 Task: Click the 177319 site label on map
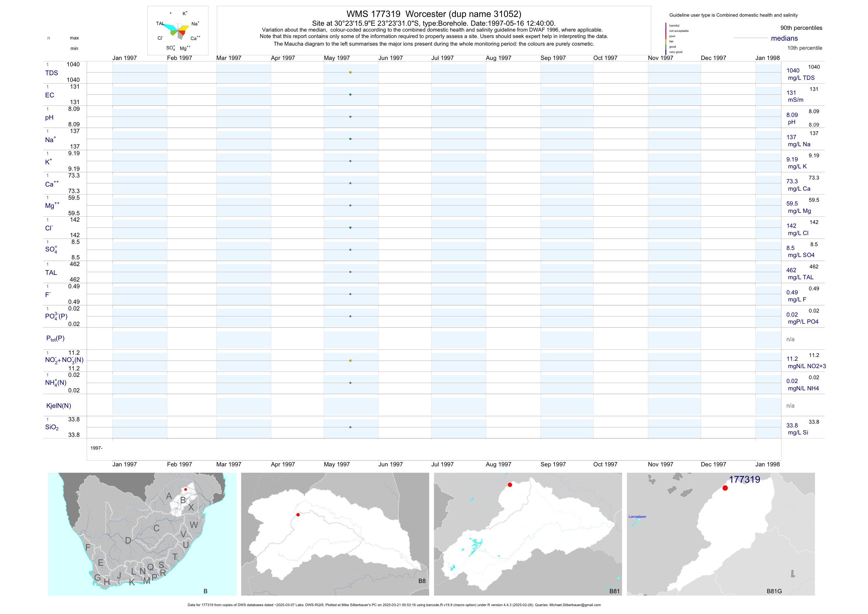tap(744, 480)
